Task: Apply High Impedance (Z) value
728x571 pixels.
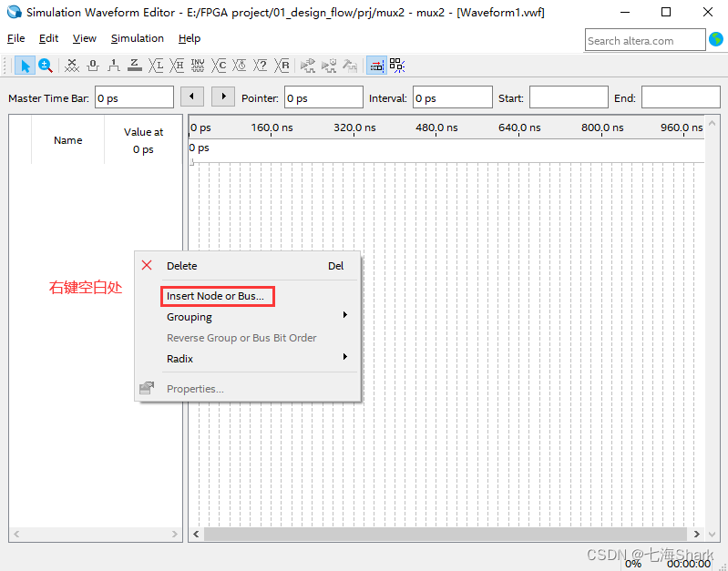Action: coord(135,66)
